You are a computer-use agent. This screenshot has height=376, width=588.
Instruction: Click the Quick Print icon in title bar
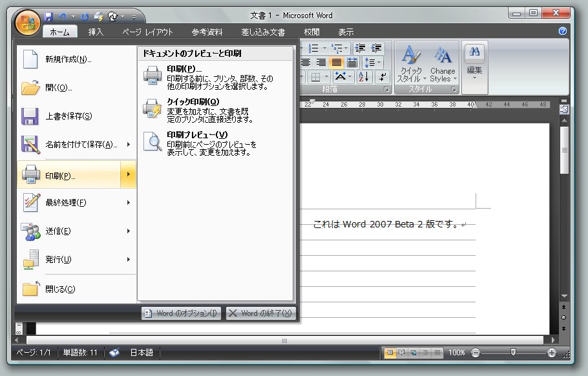(x=99, y=17)
